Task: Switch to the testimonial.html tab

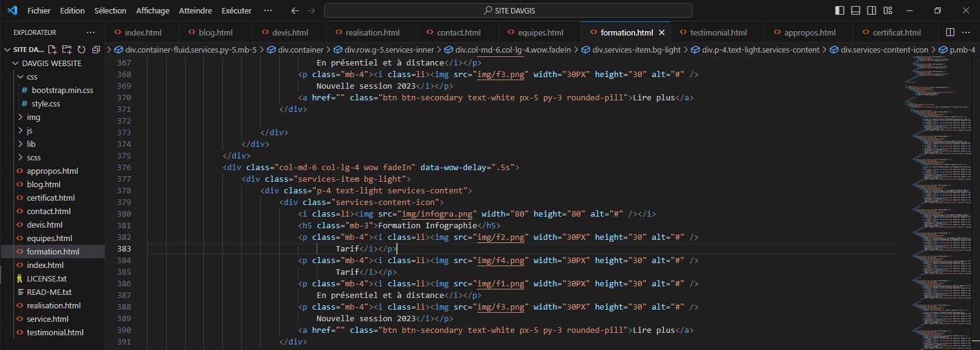Action: (x=718, y=32)
